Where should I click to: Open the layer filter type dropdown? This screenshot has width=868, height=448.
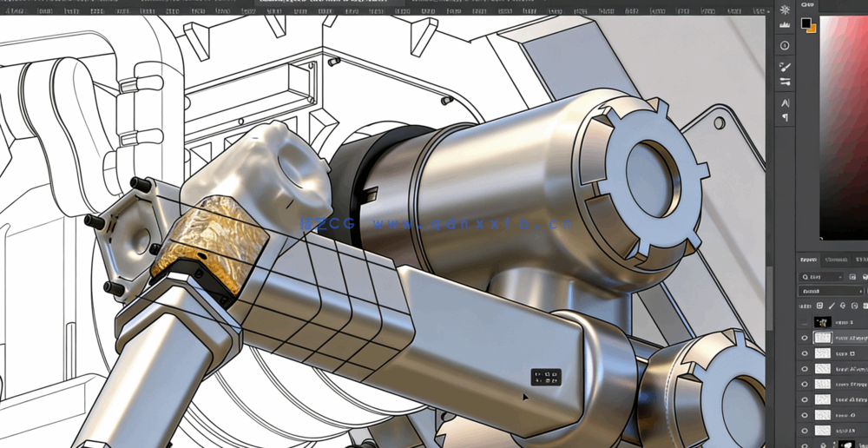820,277
